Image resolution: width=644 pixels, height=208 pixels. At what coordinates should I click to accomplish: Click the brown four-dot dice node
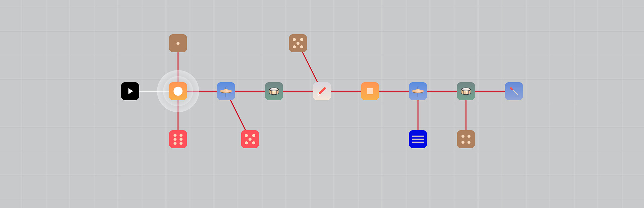466,139
